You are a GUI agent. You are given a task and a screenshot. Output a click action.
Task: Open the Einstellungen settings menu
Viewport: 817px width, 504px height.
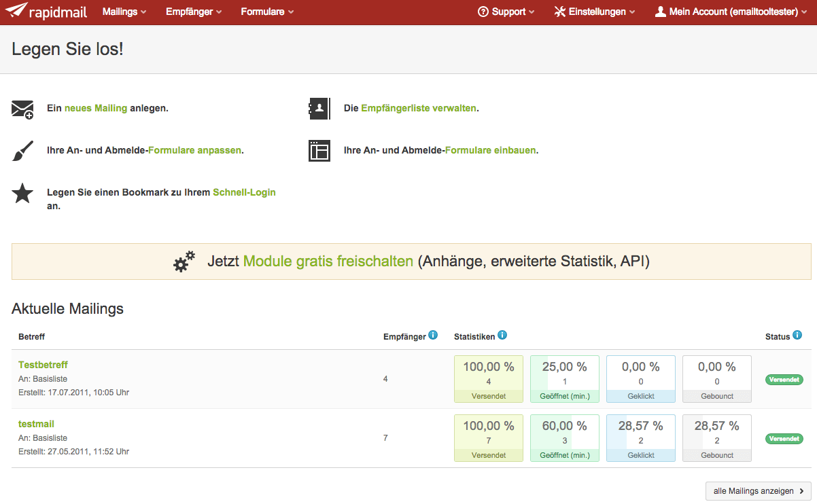[595, 12]
